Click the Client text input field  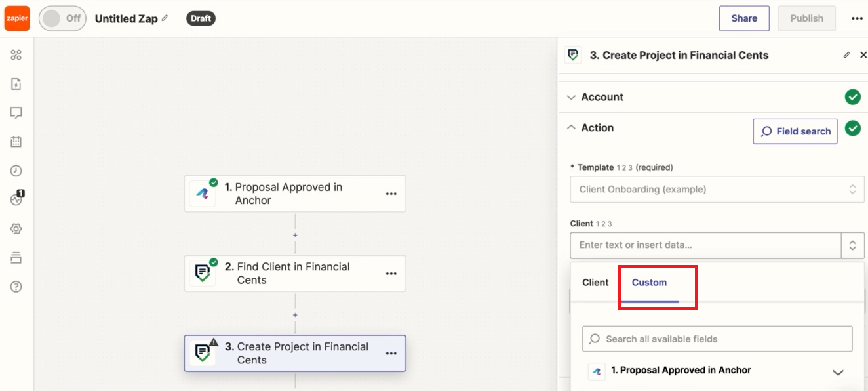pyautogui.click(x=706, y=245)
